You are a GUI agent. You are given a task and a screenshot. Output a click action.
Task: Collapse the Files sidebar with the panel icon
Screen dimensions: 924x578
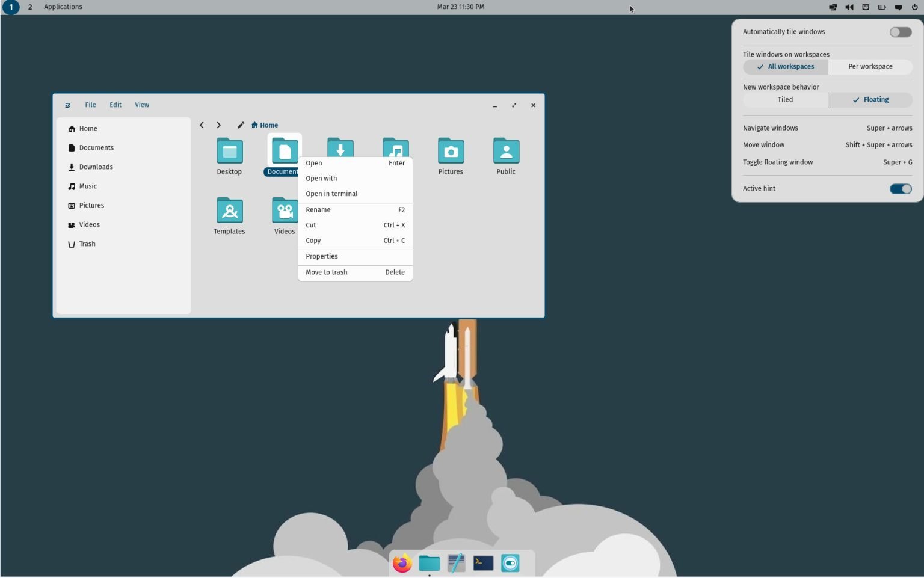[x=67, y=105]
